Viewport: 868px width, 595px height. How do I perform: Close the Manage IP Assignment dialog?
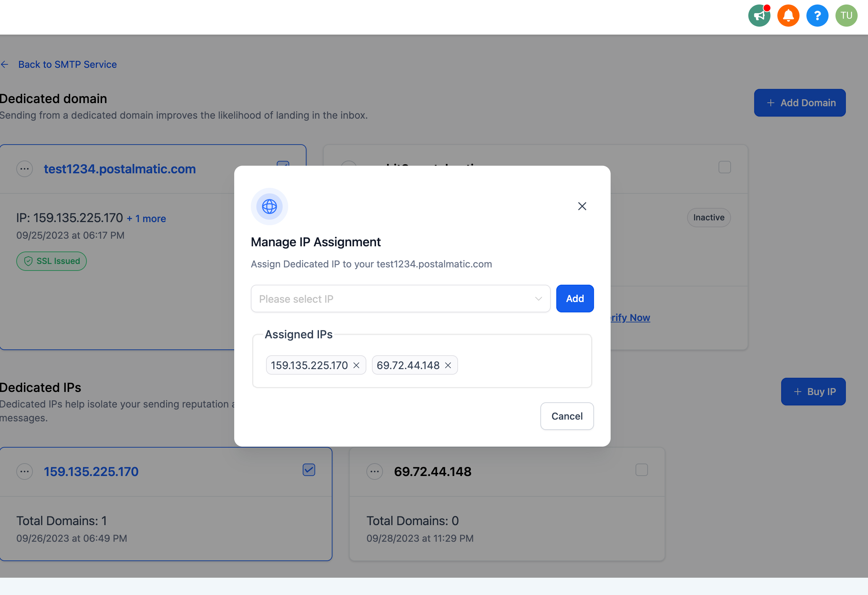click(582, 206)
